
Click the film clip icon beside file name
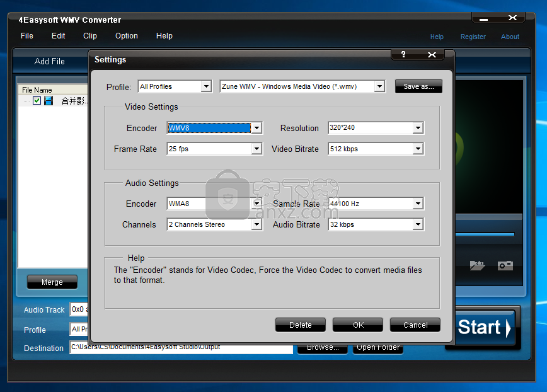coord(49,101)
